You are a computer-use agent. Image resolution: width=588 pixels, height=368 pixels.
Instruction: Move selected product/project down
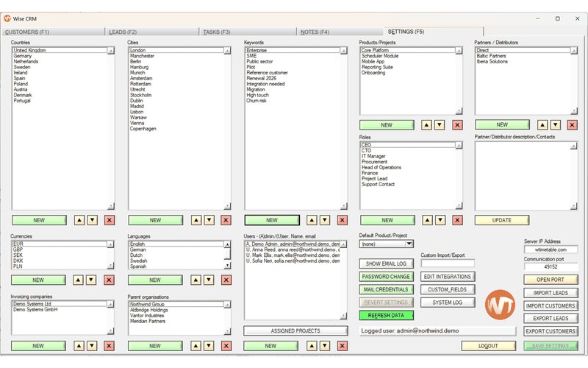click(440, 124)
